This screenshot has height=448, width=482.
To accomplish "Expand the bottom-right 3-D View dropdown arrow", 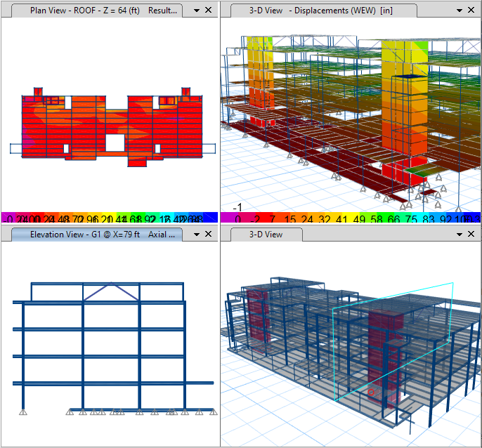I will tap(459, 235).
